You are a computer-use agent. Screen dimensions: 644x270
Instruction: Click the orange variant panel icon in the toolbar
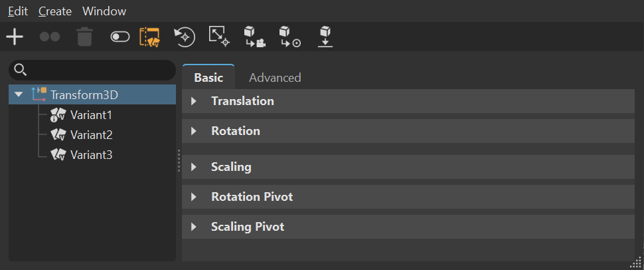149,37
